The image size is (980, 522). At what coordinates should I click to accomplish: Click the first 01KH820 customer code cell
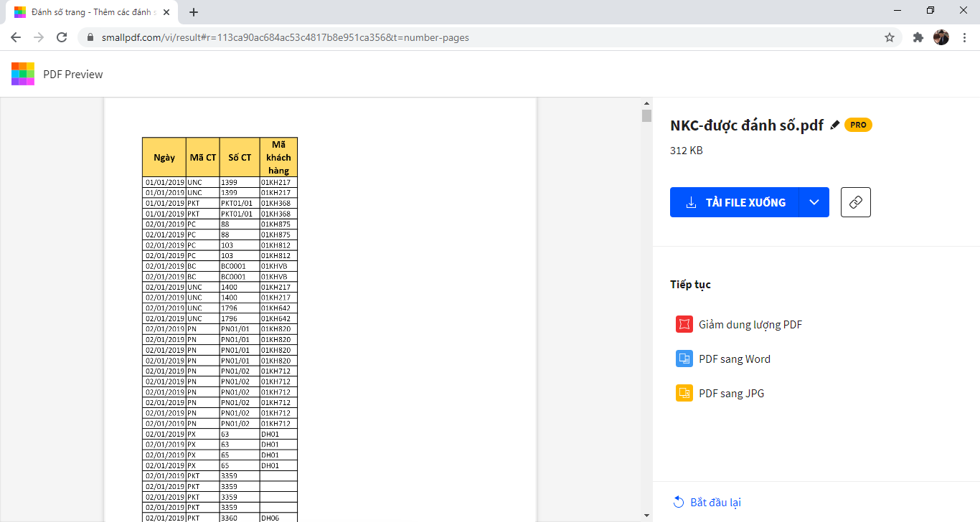[278, 329]
